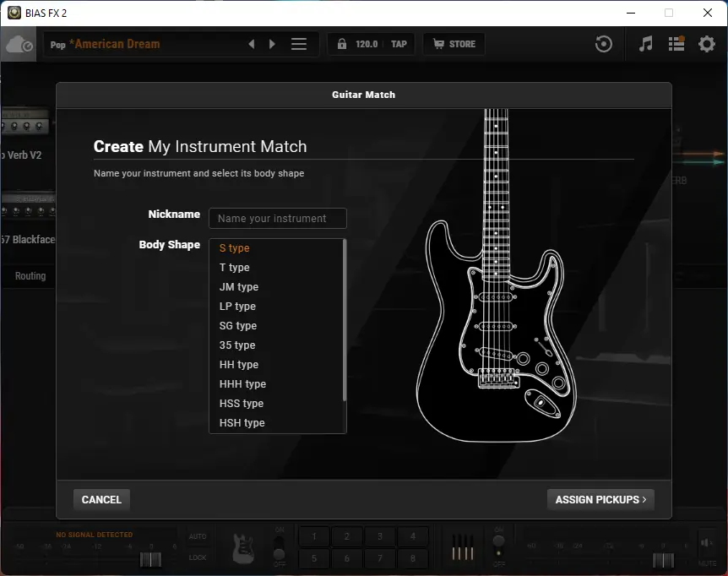The image size is (728, 576).
Task: Toggle the LOCK button
Action: point(198,557)
